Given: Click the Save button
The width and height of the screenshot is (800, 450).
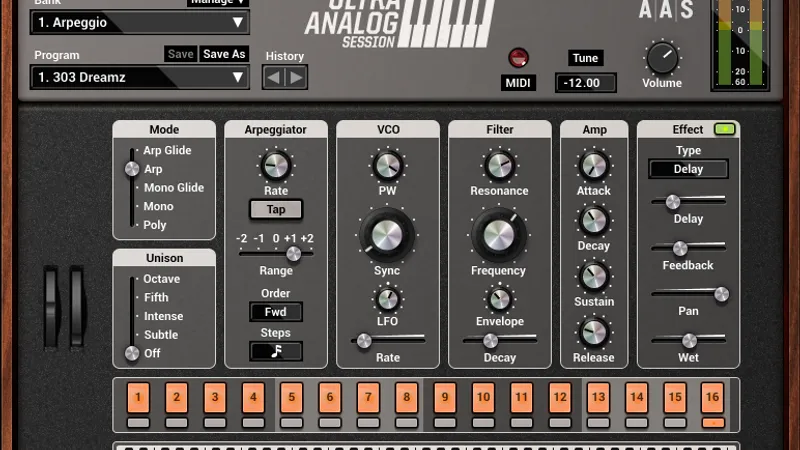Looking at the screenshot, I should click(x=181, y=54).
